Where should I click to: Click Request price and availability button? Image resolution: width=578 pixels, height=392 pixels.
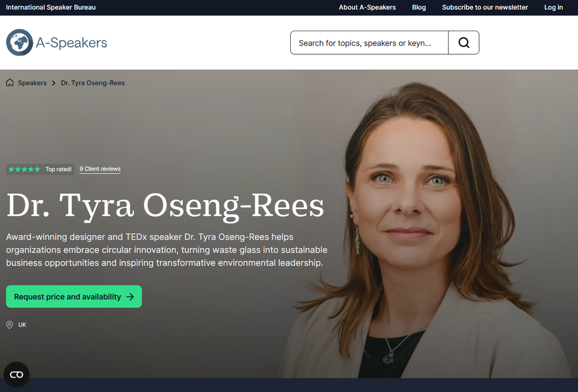[x=74, y=297]
